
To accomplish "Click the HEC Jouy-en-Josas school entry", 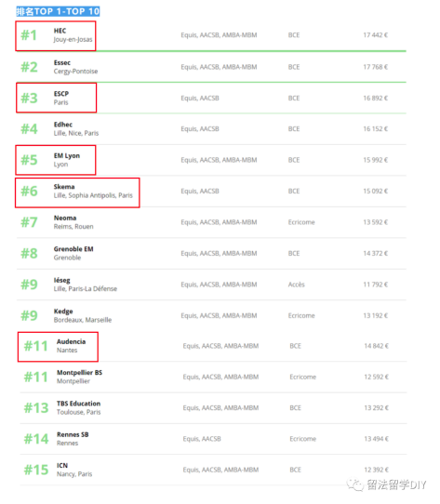I will (x=56, y=35).
